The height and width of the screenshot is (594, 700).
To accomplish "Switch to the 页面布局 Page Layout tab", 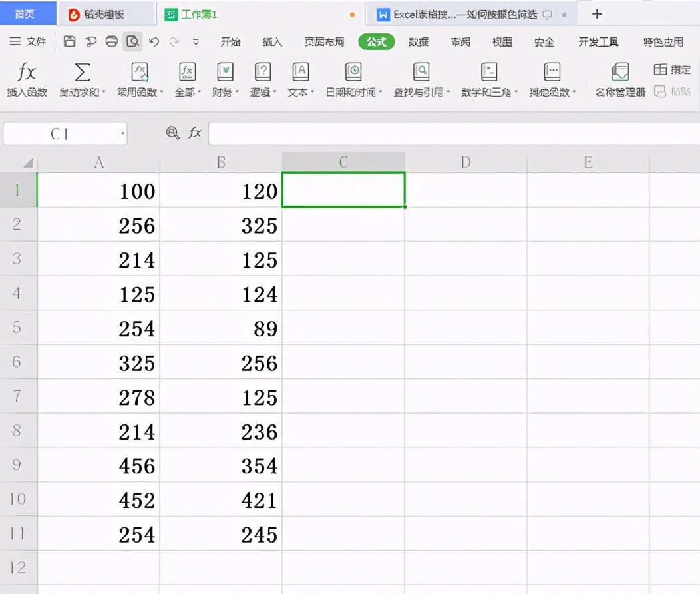I will 325,42.
